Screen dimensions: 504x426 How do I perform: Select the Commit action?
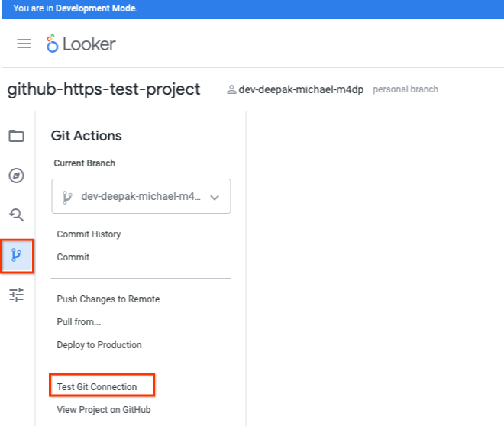(x=73, y=257)
